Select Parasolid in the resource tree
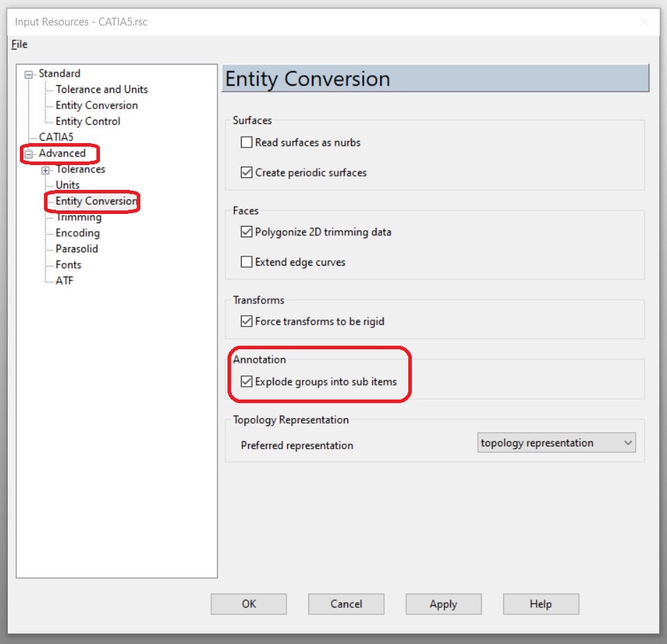Image resolution: width=667 pixels, height=644 pixels. coord(76,249)
